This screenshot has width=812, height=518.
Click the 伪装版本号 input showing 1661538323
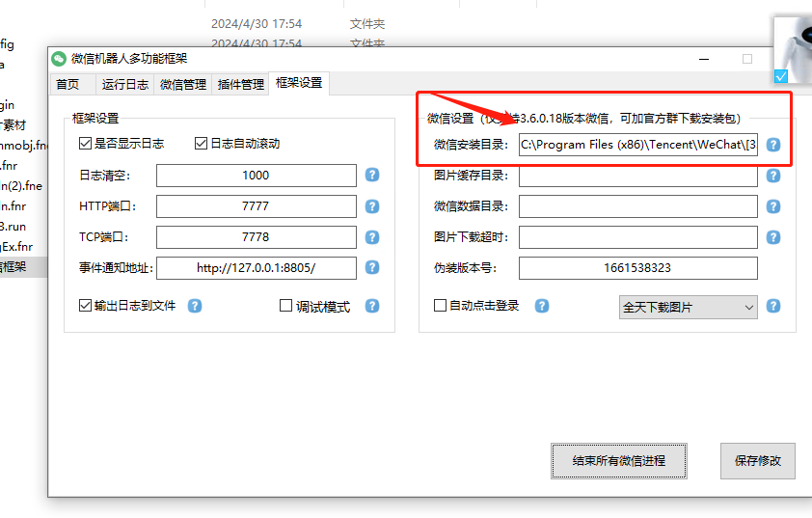[x=638, y=268]
